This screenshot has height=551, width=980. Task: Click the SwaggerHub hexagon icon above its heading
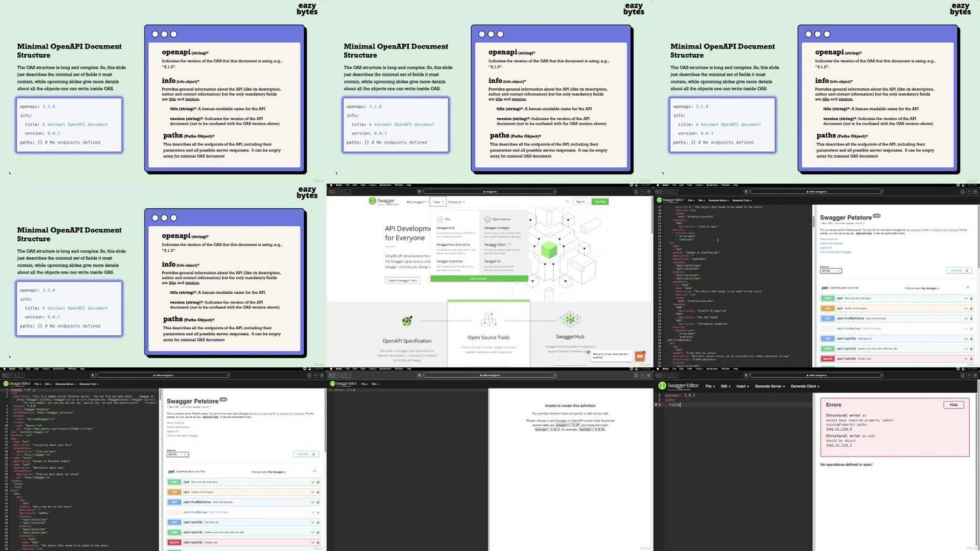(570, 319)
